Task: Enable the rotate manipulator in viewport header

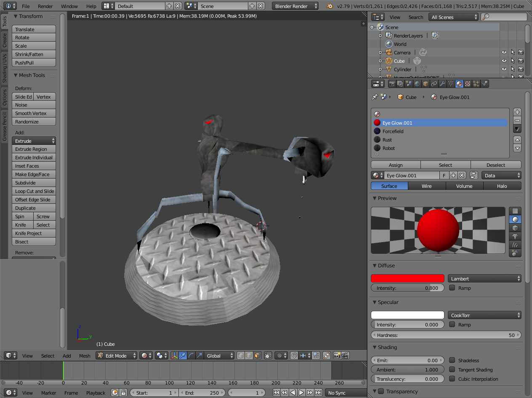Action: (191, 355)
